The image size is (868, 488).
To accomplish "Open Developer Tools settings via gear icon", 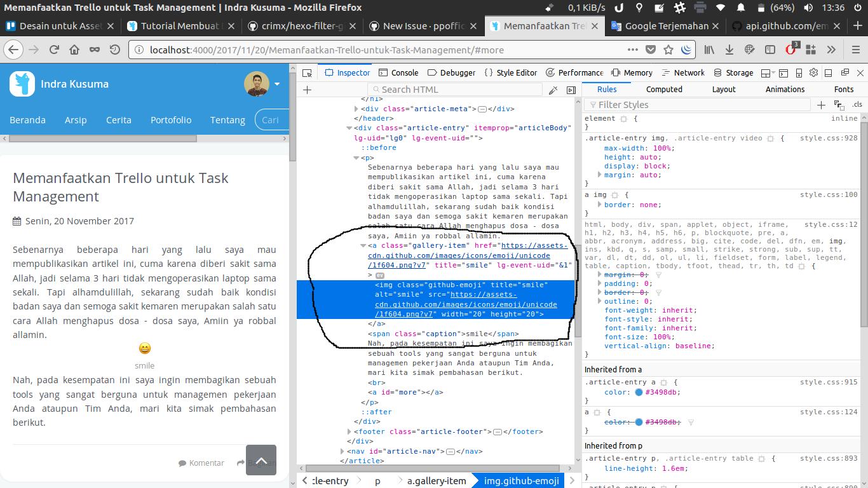I will click(x=813, y=72).
